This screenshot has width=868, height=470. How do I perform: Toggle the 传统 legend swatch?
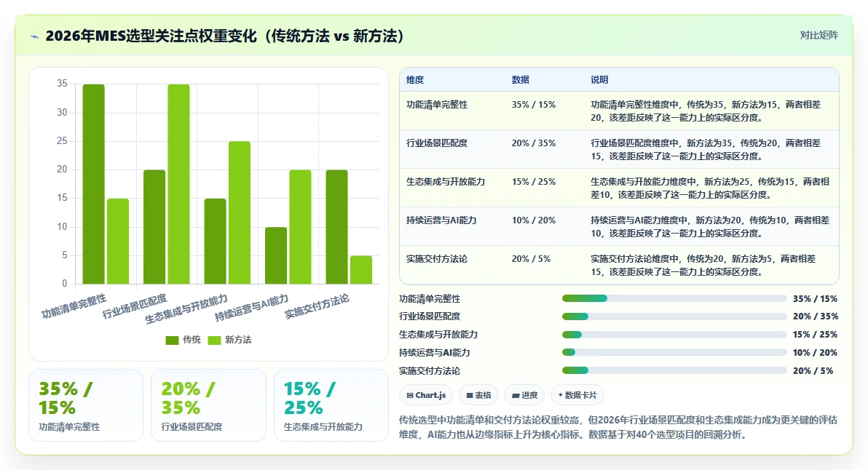pyautogui.click(x=172, y=340)
